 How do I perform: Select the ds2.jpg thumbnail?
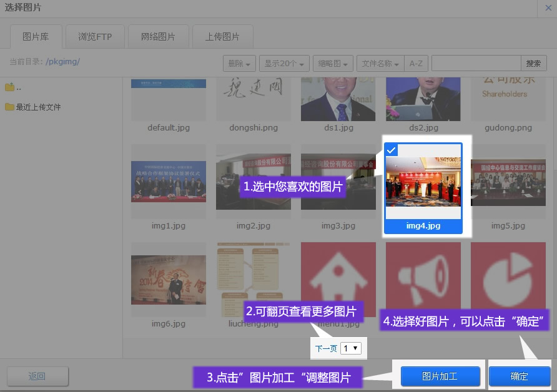point(423,100)
